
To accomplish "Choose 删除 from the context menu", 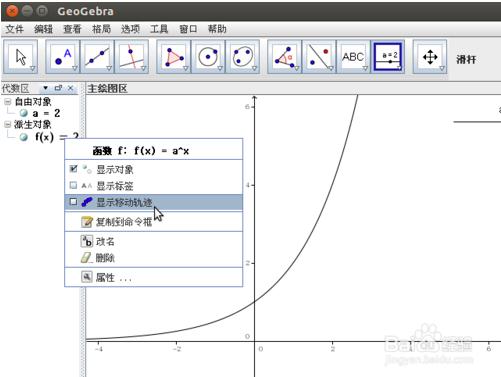I will pyautogui.click(x=153, y=258).
